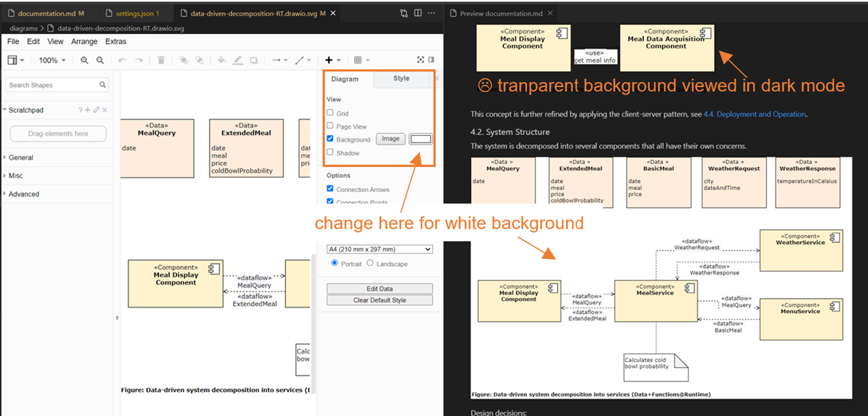Undo the last diagram edit
This screenshot has height=416, width=868.
(x=122, y=60)
